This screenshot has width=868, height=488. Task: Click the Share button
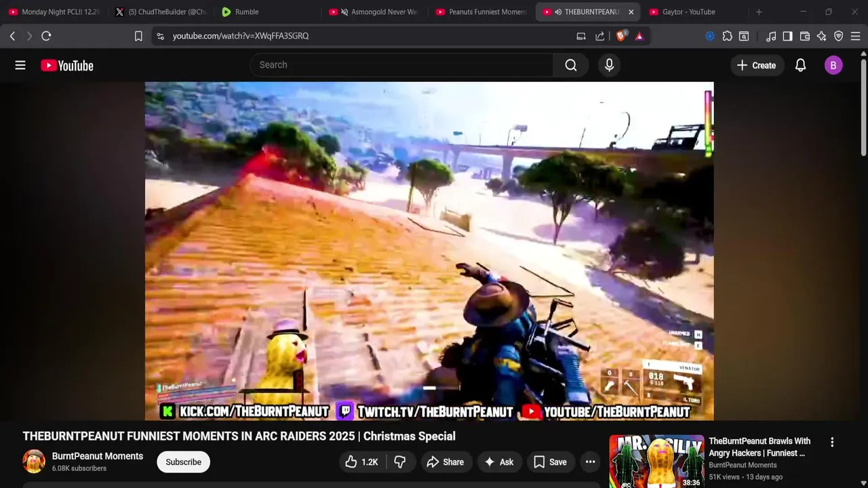coord(445,462)
